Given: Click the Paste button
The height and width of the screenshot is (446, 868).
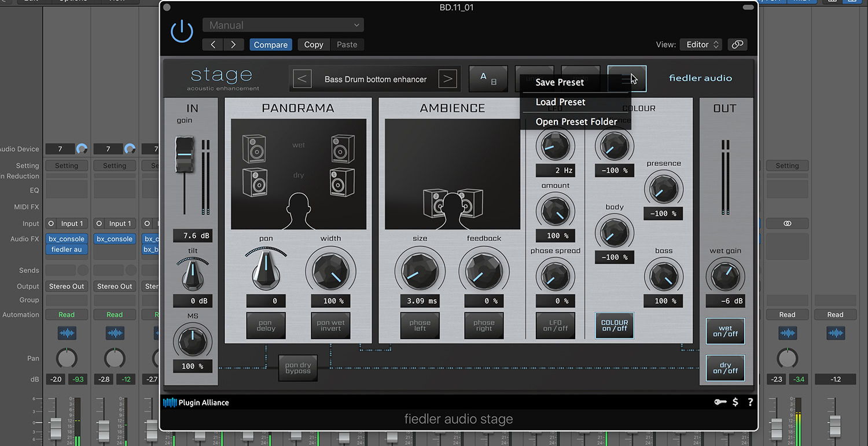Looking at the screenshot, I should (347, 45).
